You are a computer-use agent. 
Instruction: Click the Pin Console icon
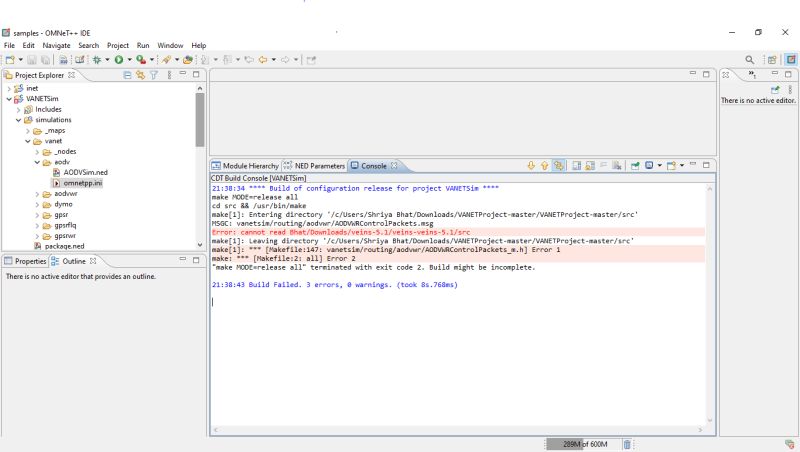[635, 165]
